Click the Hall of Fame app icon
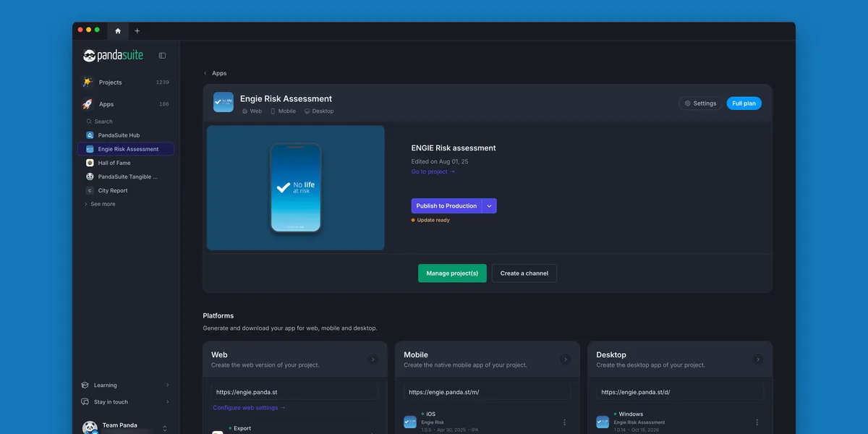This screenshot has width=868, height=434. click(90, 163)
